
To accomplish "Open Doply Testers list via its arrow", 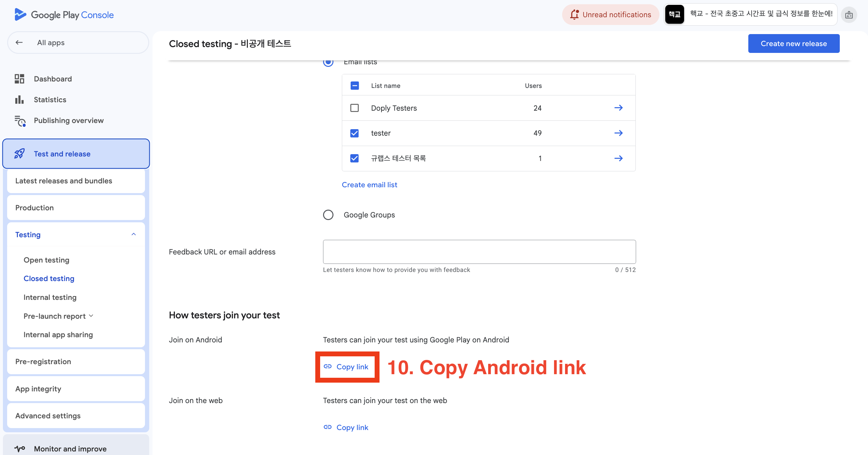I will click(618, 108).
